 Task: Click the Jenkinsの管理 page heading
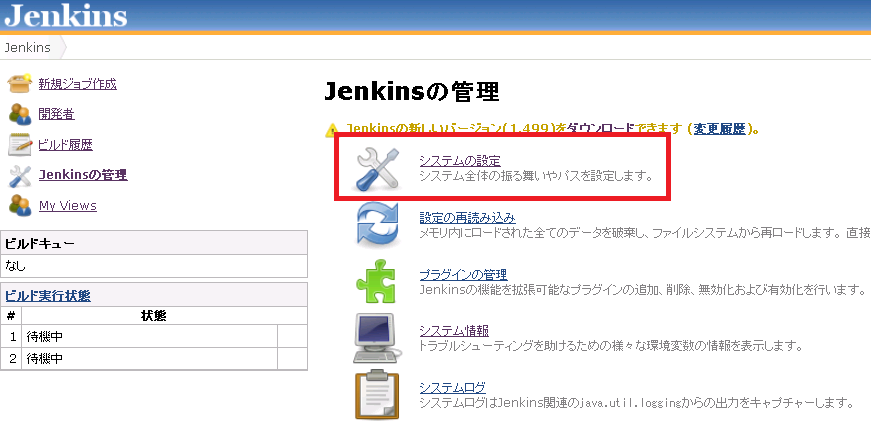coord(412,92)
